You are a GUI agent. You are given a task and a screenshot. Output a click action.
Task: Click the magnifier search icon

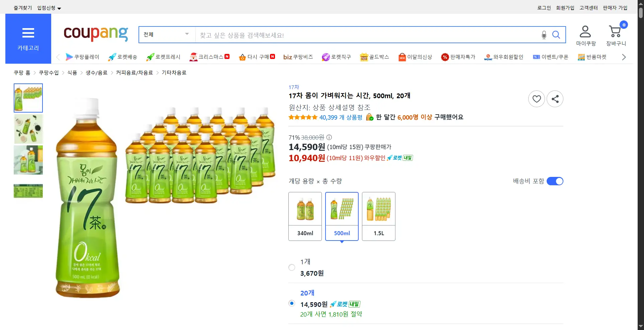pyautogui.click(x=556, y=35)
